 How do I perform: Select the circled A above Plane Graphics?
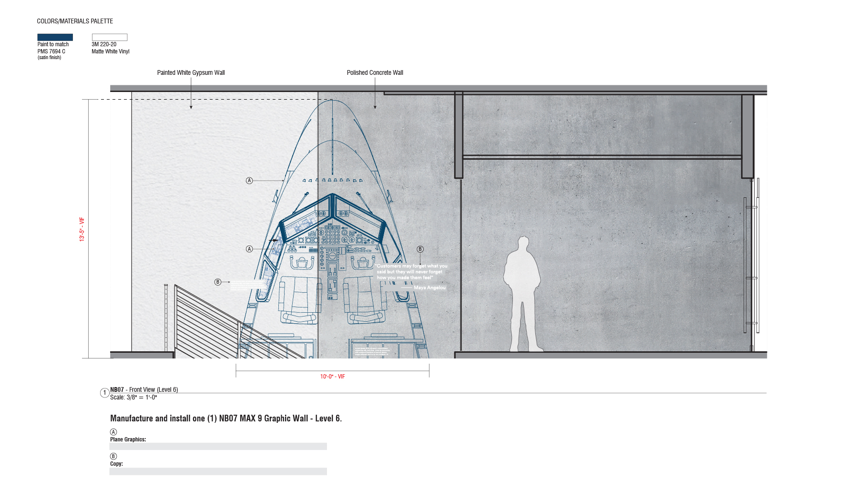point(113,432)
